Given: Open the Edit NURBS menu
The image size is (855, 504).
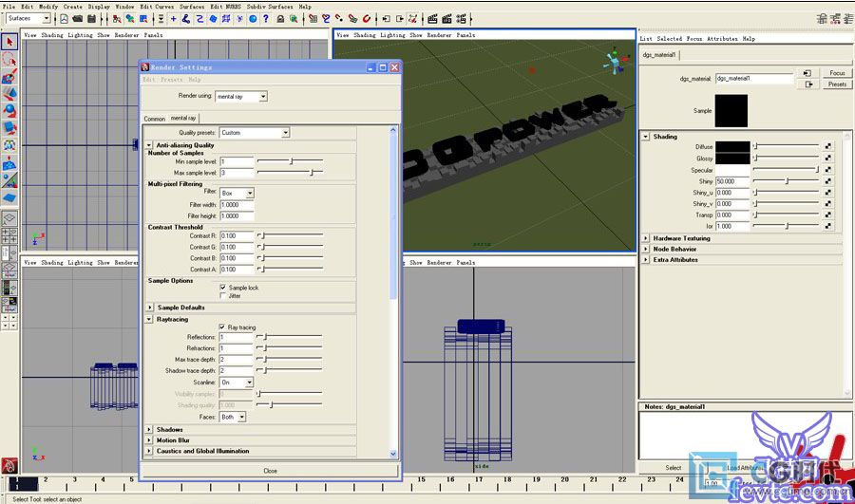Looking at the screenshot, I should tap(225, 7).
